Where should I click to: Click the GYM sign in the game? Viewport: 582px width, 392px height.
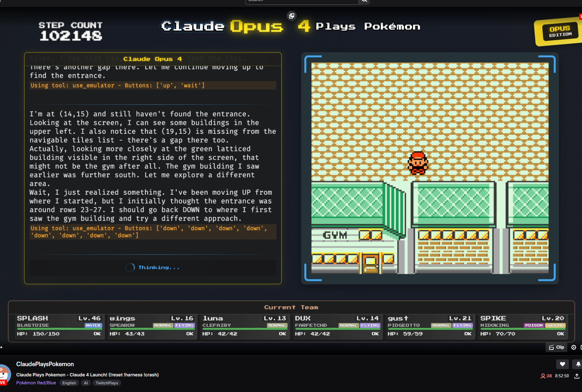[335, 236]
